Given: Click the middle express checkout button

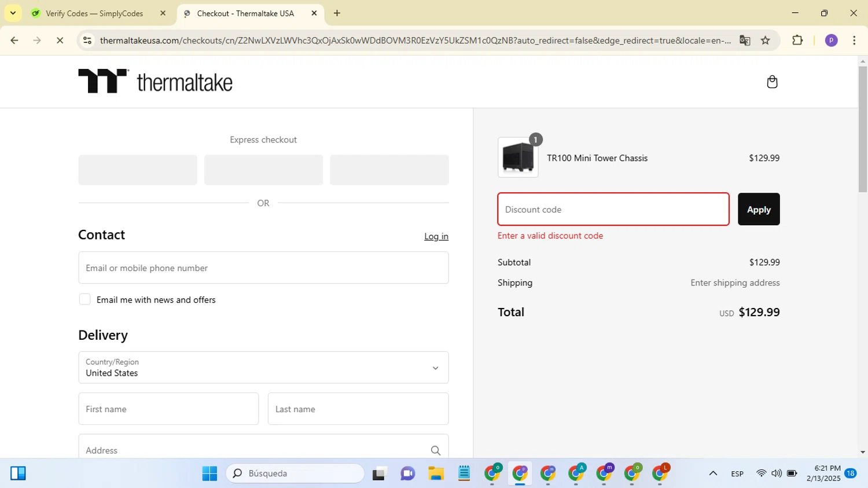Looking at the screenshot, I should (263, 170).
